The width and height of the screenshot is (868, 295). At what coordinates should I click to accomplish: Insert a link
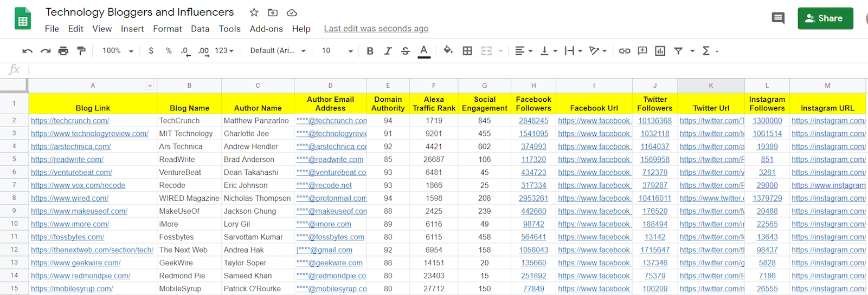tap(625, 51)
